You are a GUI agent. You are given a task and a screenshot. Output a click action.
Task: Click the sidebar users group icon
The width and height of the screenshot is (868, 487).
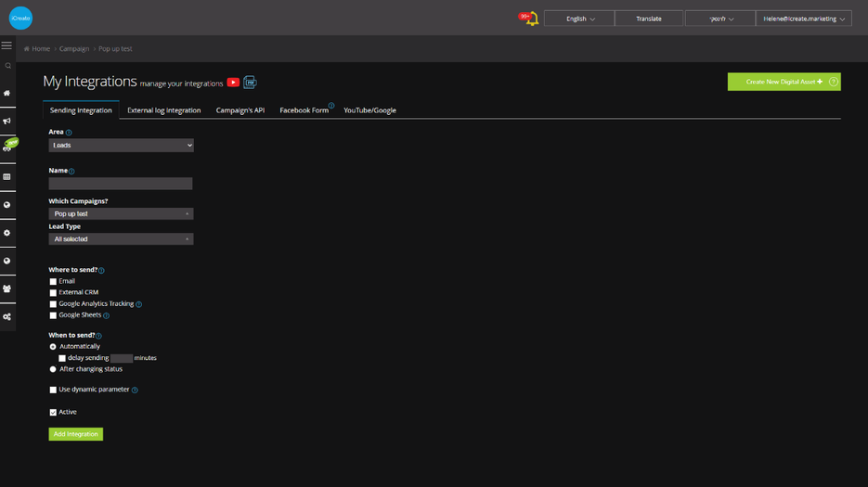6,288
